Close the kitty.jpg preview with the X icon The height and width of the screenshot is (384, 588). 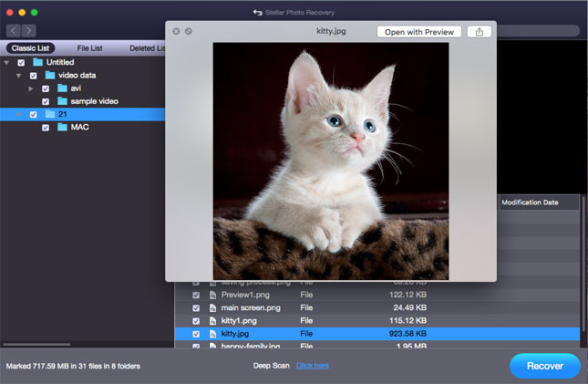coord(176,31)
